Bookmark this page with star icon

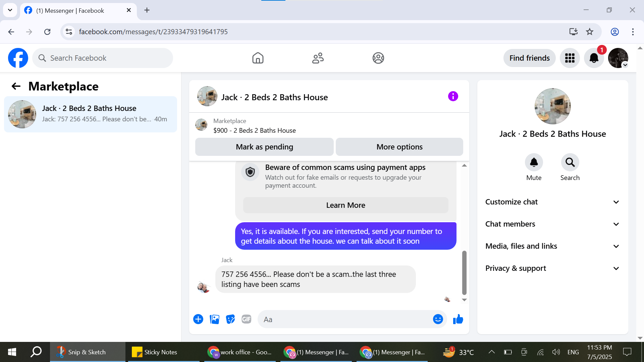pyautogui.click(x=590, y=32)
